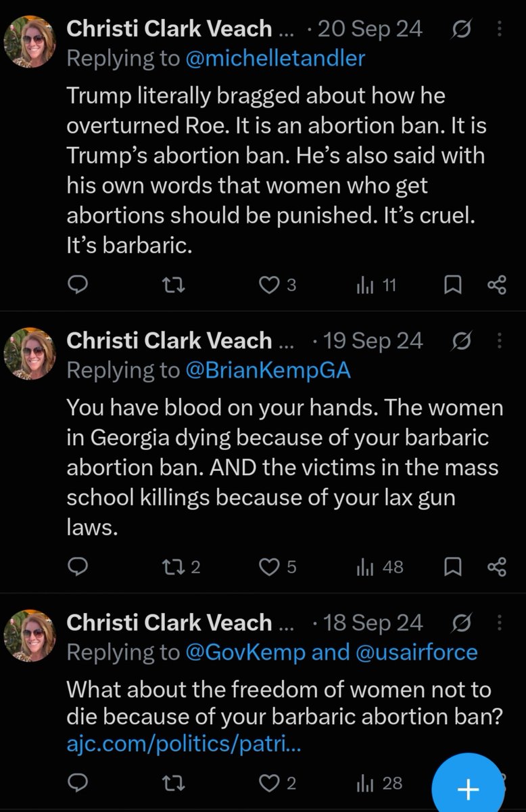Repost the 19 Sep tweet with 2 reposts
Screen dimensions: 526x812
[x=182, y=566]
